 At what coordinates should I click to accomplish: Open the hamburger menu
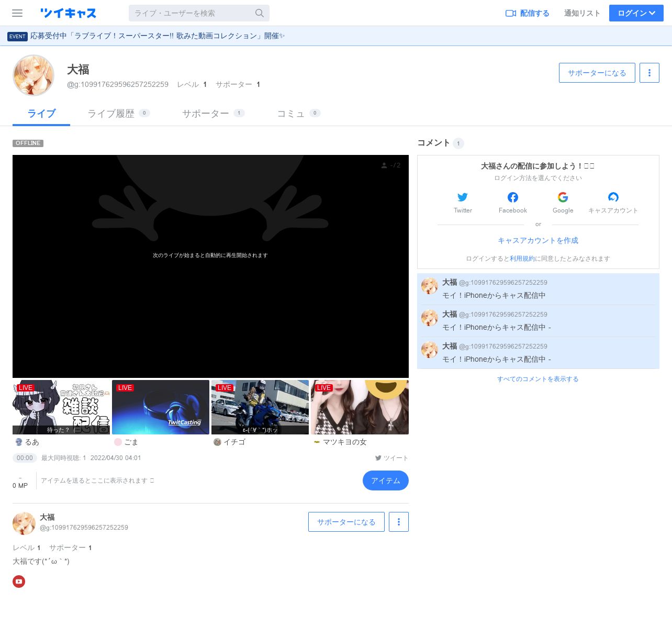17,13
